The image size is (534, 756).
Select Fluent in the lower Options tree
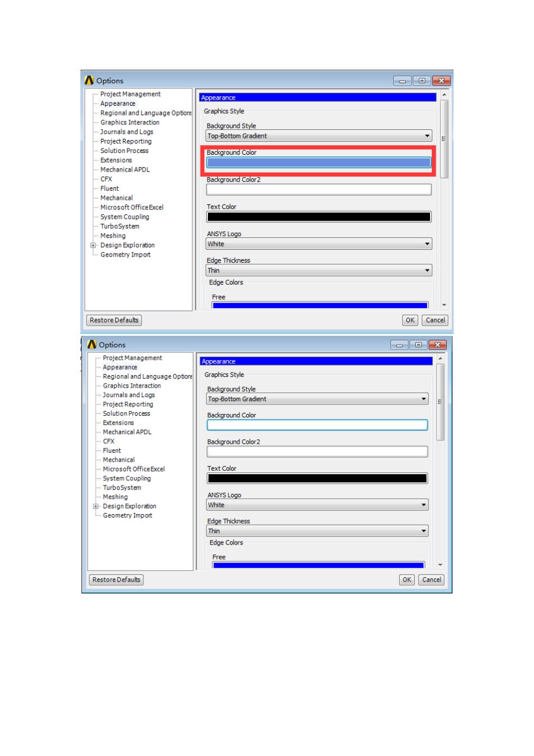(x=112, y=451)
